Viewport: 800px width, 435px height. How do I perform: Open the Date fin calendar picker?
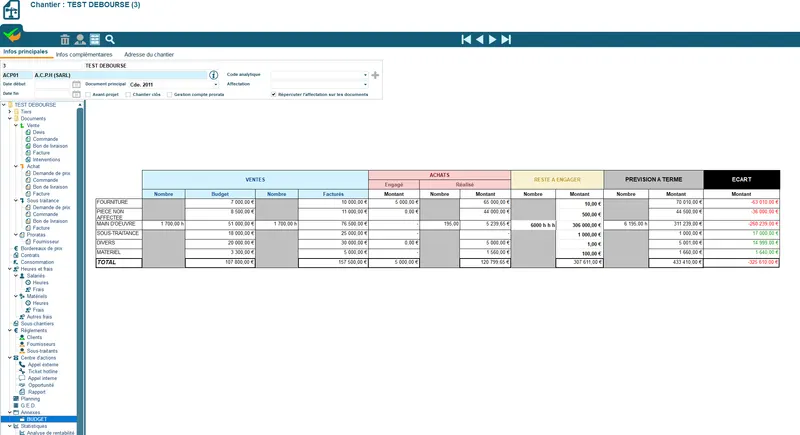[76, 94]
